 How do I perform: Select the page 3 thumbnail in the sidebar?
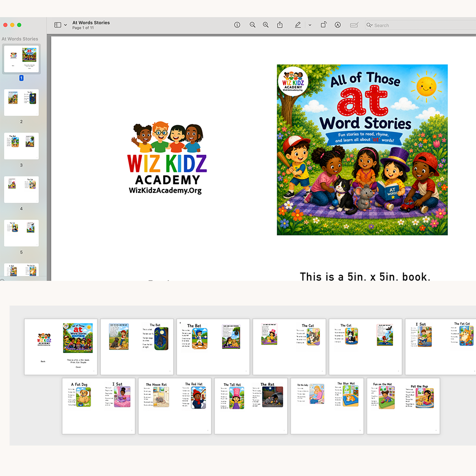(21, 146)
